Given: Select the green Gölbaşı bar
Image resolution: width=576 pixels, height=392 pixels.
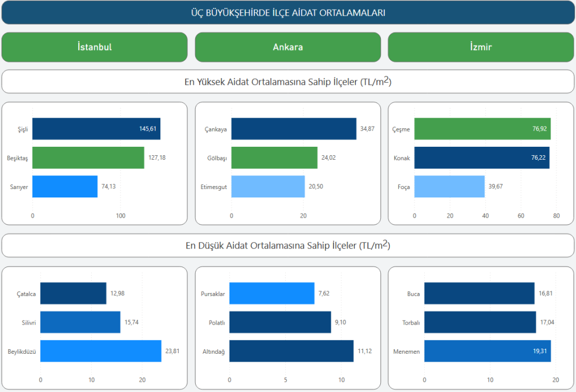Looking at the screenshot, I should 274,158.
